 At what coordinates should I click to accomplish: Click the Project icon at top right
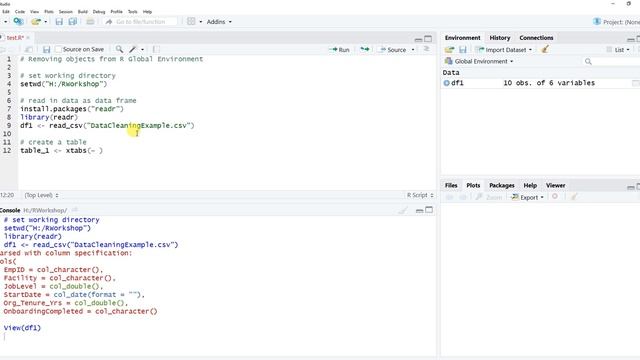click(597, 22)
